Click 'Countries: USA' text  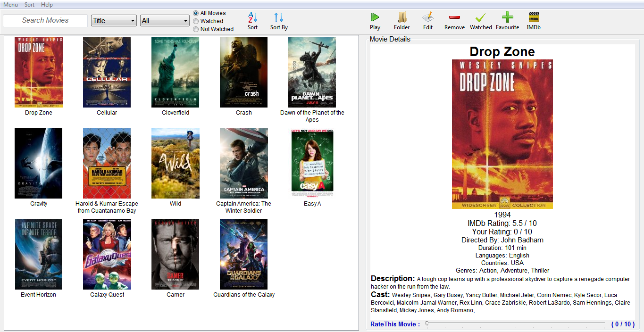click(502, 263)
